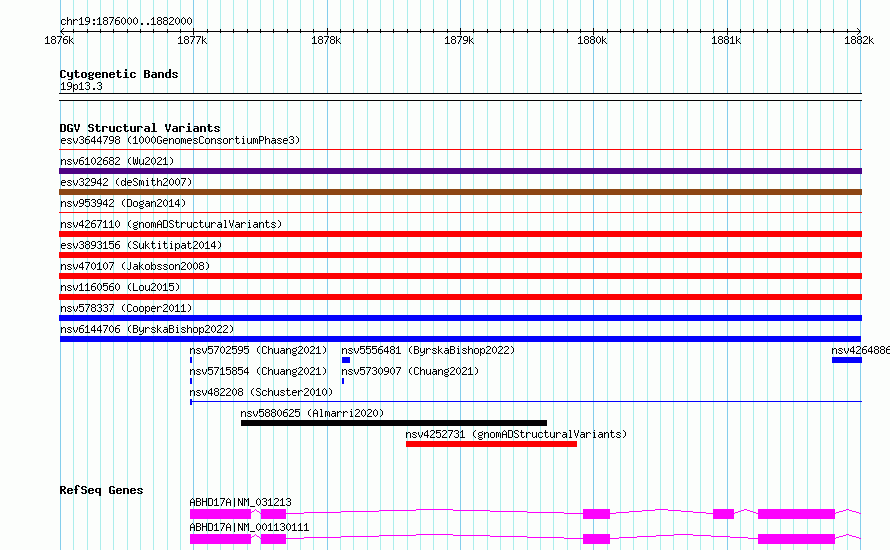Open the nsv6144706 (ByrskaBishop2022) label
Viewport: 890px width, 550px height.
pyautogui.click(x=147, y=329)
